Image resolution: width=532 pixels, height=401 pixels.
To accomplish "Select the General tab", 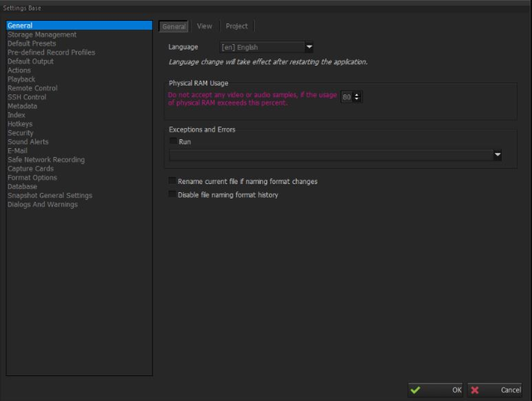I will coord(174,27).
